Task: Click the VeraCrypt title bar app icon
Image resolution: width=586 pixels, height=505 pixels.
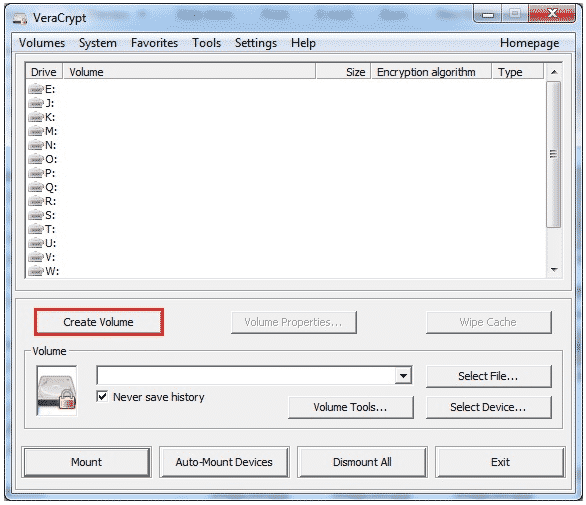Action: (20, 18)
